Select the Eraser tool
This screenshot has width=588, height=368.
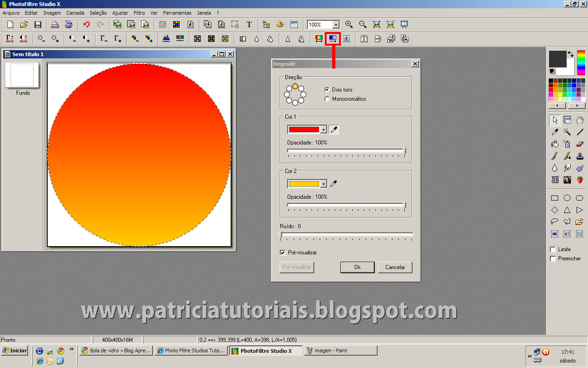coord(580,144)
